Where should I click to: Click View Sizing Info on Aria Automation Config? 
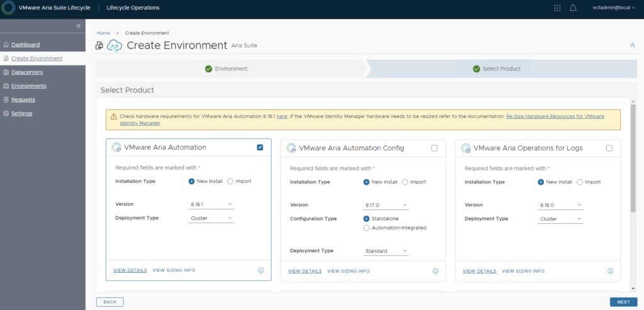(348, 271)
